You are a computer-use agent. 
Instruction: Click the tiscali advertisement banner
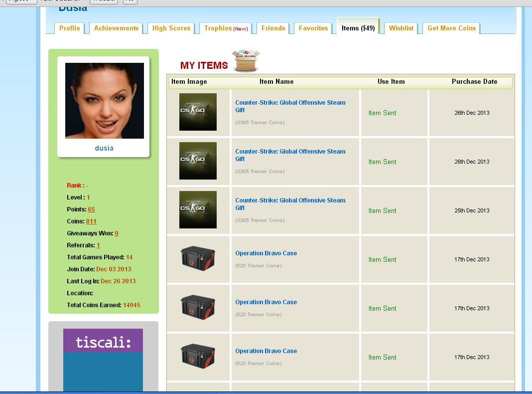click(103, 360)
